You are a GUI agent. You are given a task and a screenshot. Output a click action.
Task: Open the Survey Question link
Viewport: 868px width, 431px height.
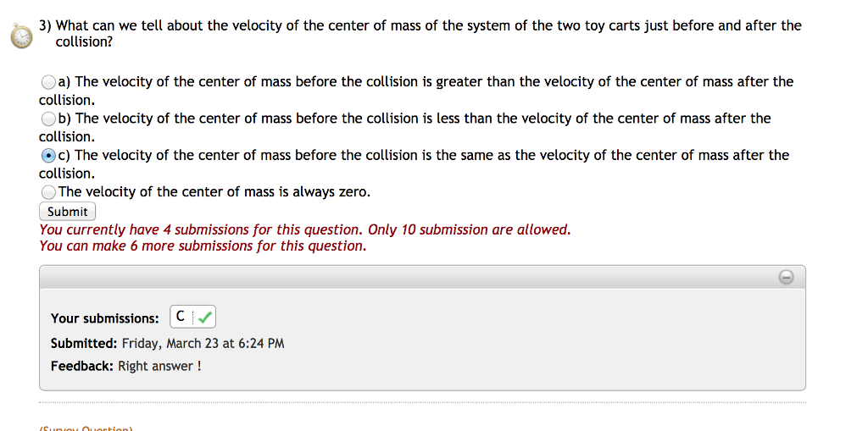click(x=86, y=428)
